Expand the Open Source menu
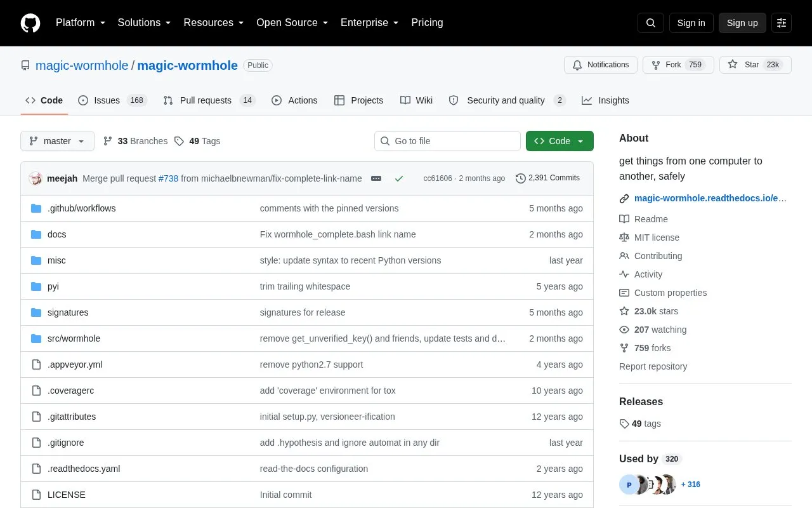This screenshot has height=508, width=812. (x=292, y=23)
